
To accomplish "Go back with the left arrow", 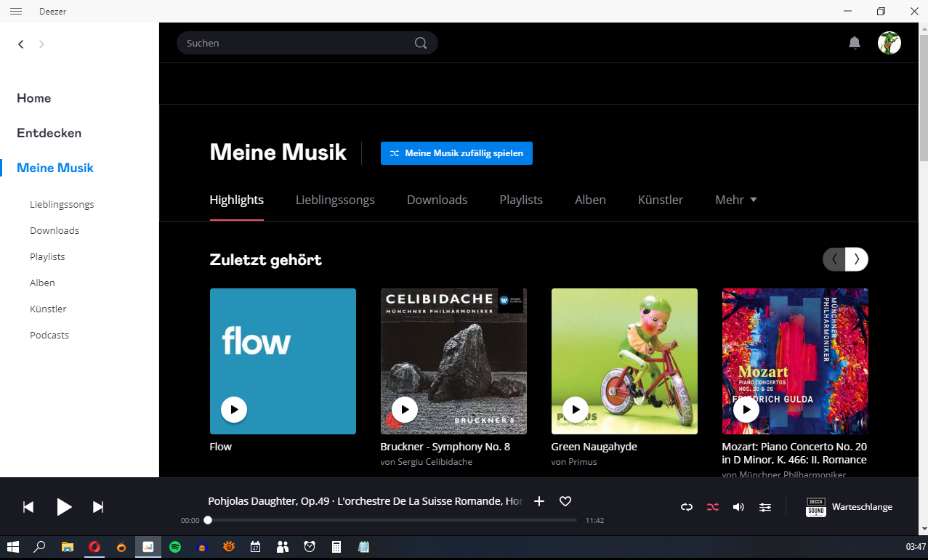I will tap(21, 44).
